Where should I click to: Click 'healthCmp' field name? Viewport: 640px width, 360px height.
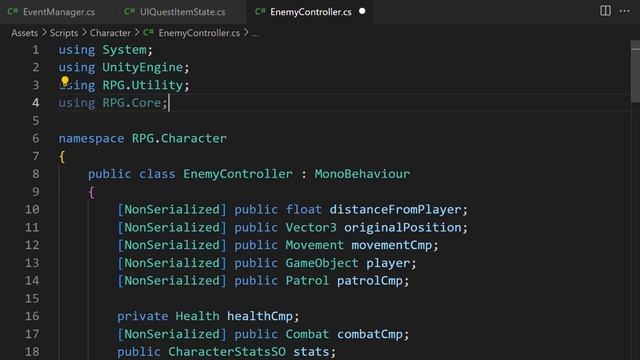pyautogui.click(x=260, y=316)
